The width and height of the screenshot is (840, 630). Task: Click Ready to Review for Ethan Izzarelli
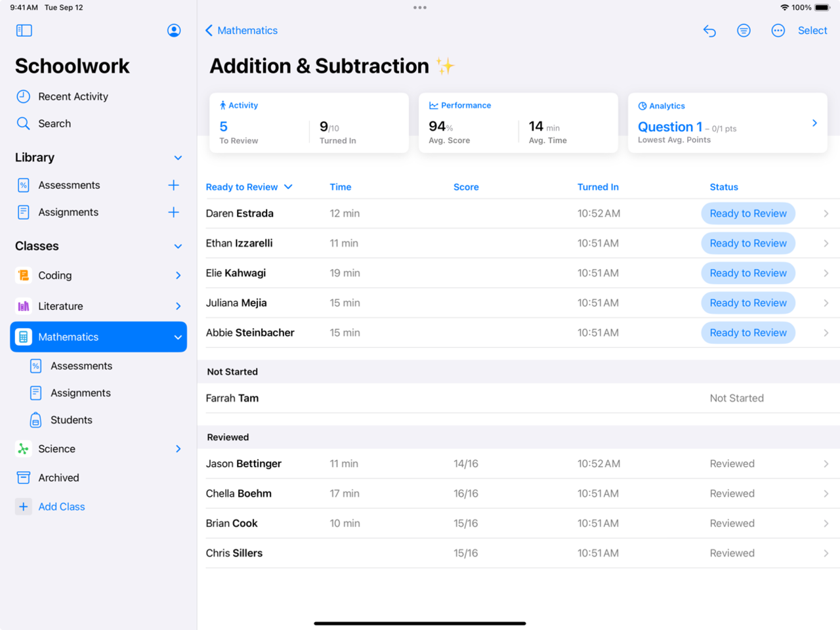point(748,243)
